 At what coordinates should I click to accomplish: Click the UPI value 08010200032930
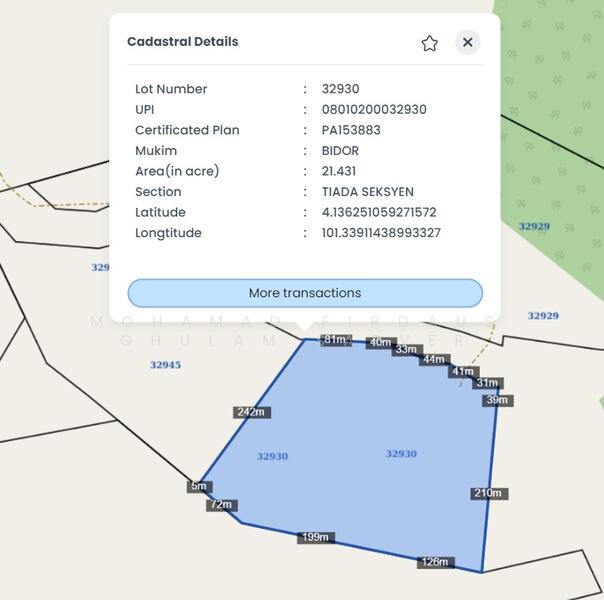point(374,110)
